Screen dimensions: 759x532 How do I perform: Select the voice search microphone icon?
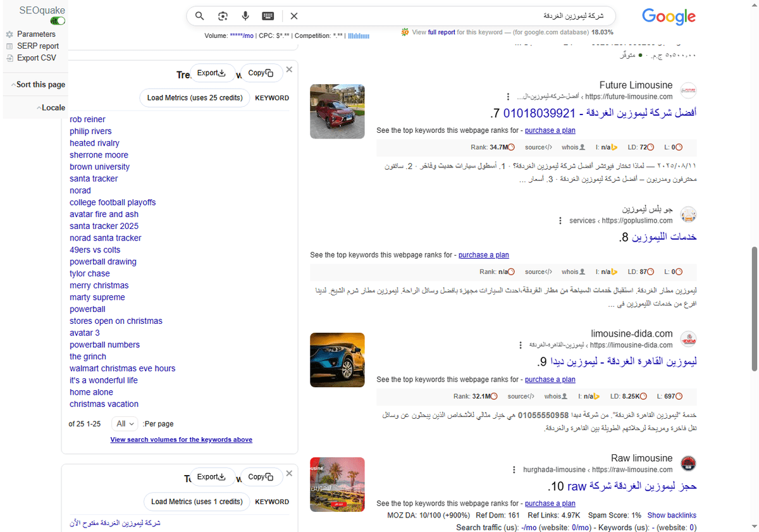pyautogui.click(x=245, y=16)
